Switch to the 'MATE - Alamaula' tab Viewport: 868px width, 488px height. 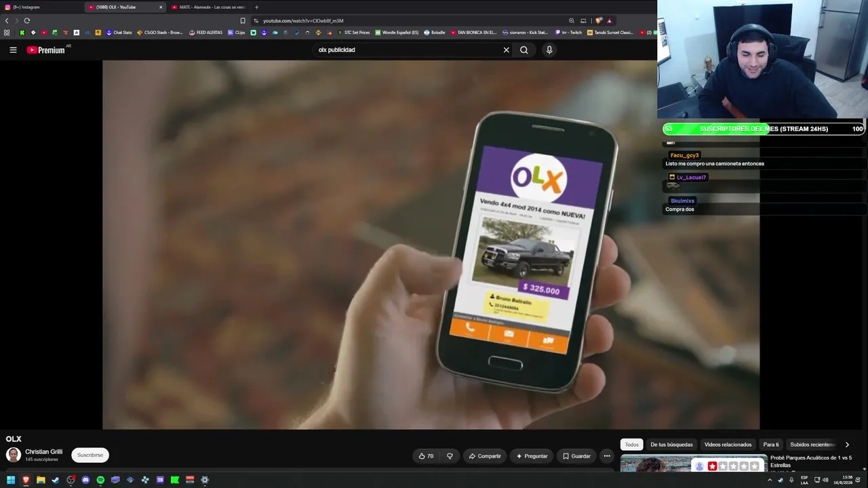pos(209,7)
